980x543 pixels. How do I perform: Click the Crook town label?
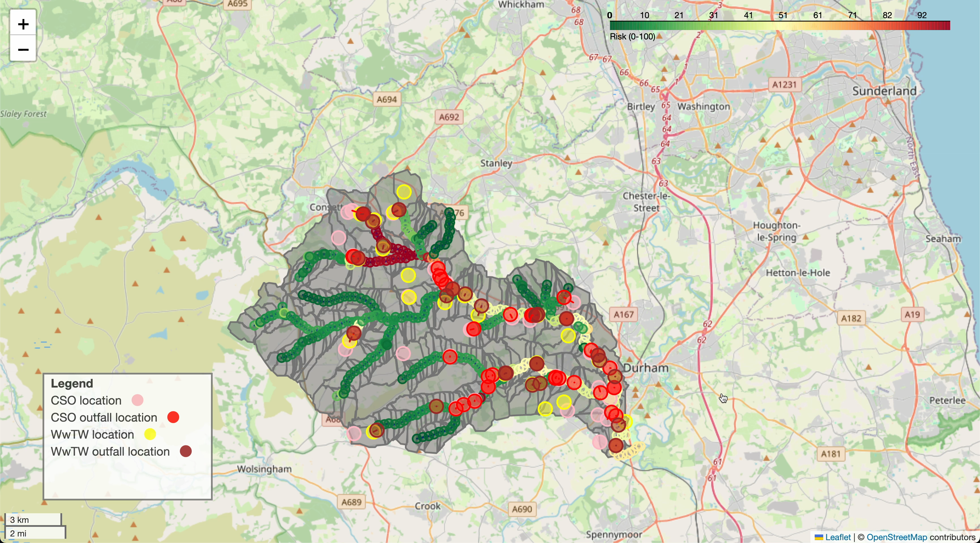coord(428,506)
